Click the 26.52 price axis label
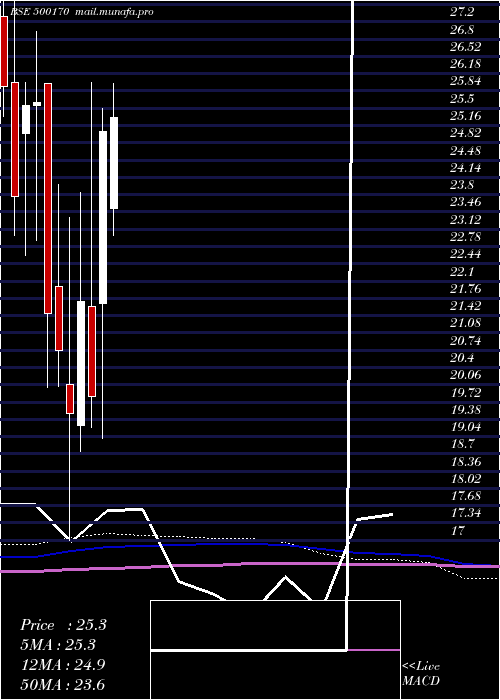 (x=465, y=47)
